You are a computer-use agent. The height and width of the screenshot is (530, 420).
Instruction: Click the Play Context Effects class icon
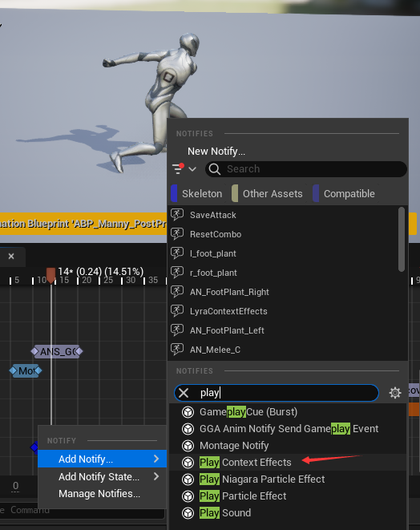coord(188,463)
